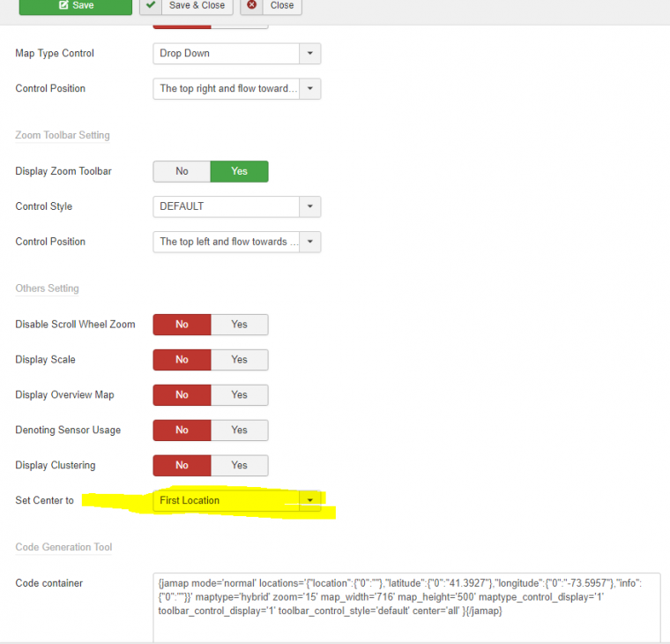This screenshot has height=644, width=670.
Task: Open Control Position 'top right' dropdown
Action: click(x=237, y=88)
